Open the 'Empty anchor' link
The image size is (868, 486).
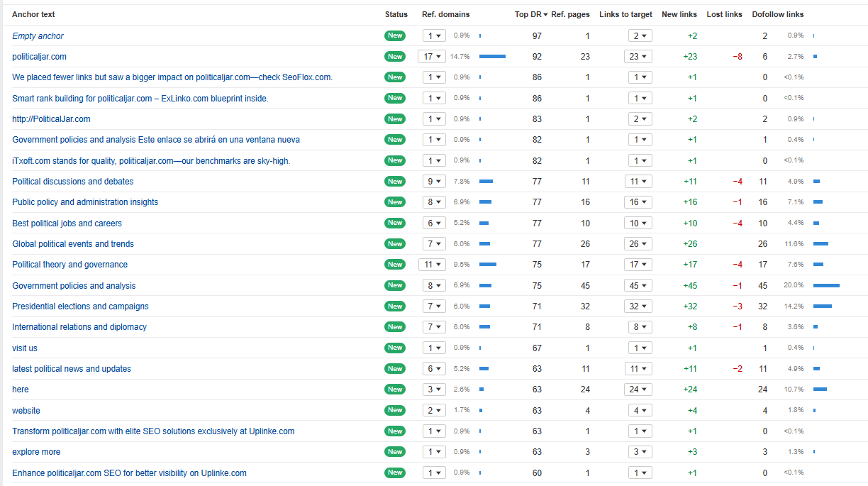pyautogui.click(x=38, y=36)
